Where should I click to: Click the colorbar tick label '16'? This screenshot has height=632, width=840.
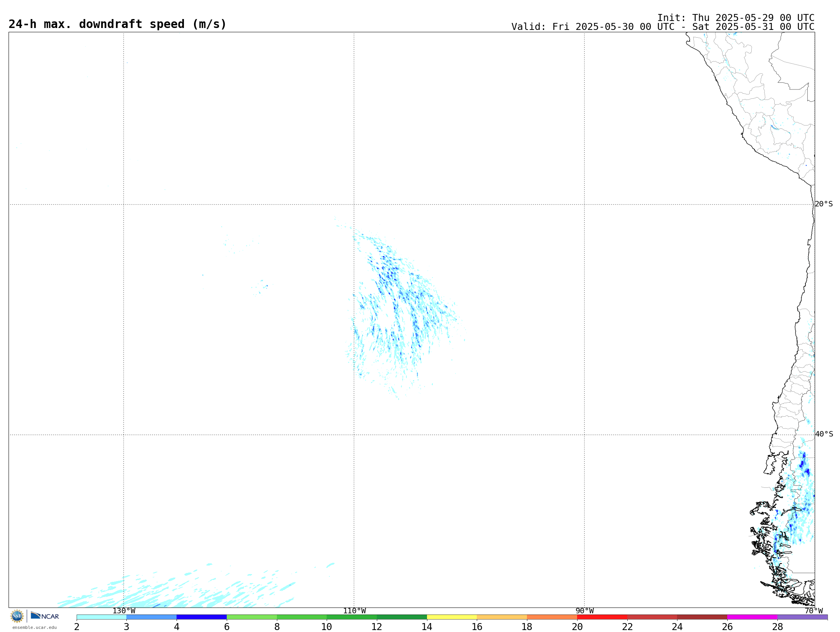click(477, 627)
